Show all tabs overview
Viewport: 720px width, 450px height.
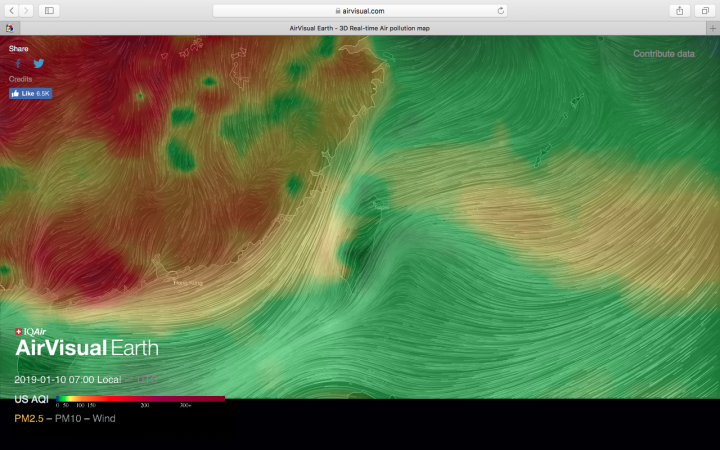(705, 11)
